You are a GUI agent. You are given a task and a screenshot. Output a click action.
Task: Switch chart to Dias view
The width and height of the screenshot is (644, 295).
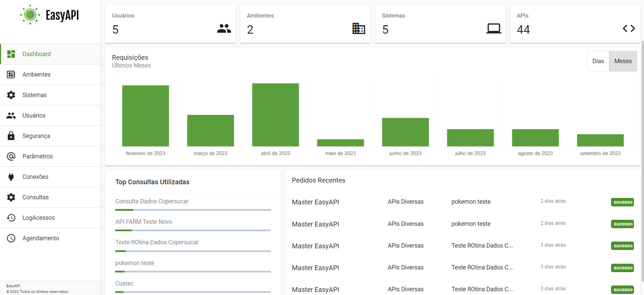[598, 61]
